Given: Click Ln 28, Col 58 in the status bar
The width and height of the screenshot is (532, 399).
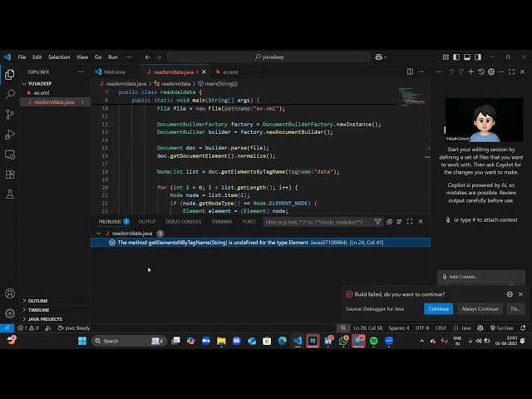Looking at the screenshot, I should pos(367,328).
